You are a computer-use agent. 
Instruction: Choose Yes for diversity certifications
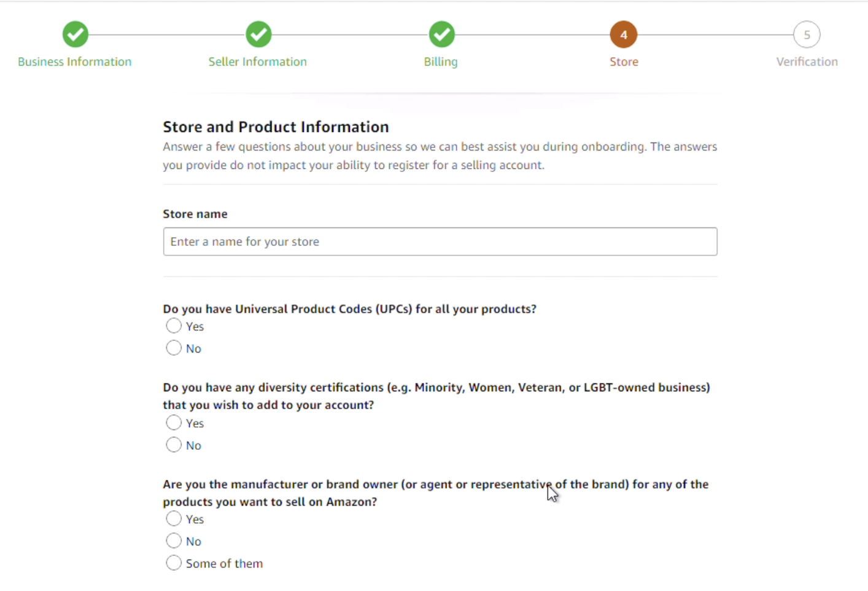pos(174,423)
